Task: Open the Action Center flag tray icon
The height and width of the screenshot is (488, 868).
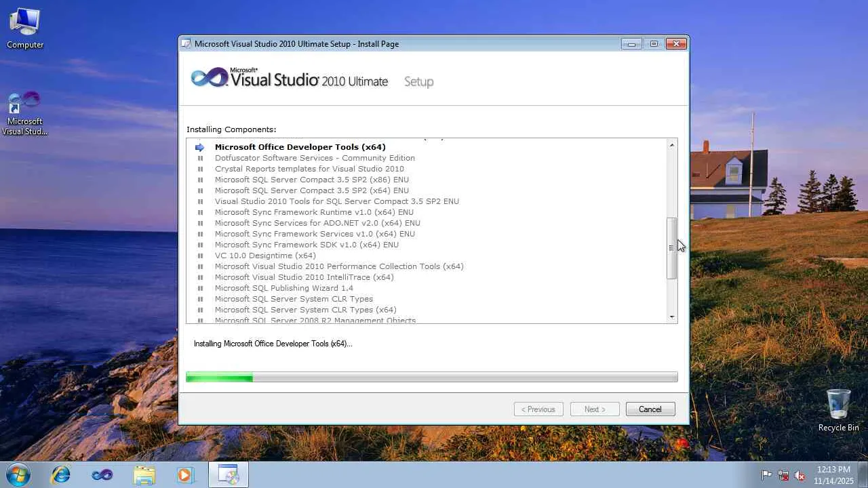Action: [766, 475]
